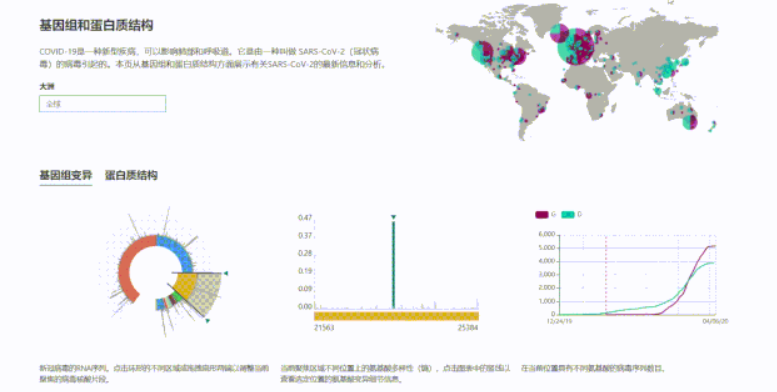Click the 基因组和蛋白质结构 heading
Image resolution: width=777 pixels, height=392 pixels.
96,26
